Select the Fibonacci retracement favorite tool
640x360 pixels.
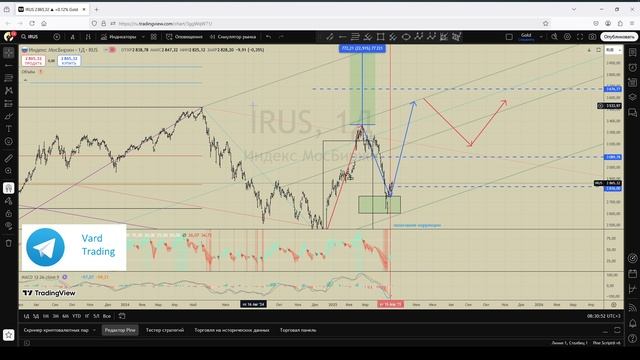coord(355,37)
